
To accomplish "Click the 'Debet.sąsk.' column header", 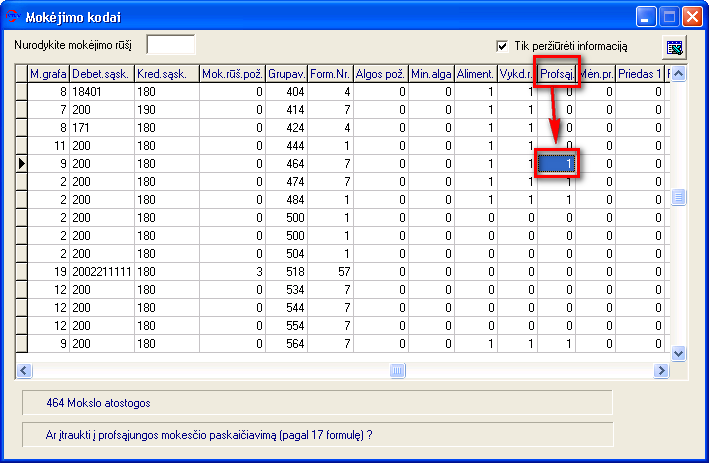I will click(102, 74).
